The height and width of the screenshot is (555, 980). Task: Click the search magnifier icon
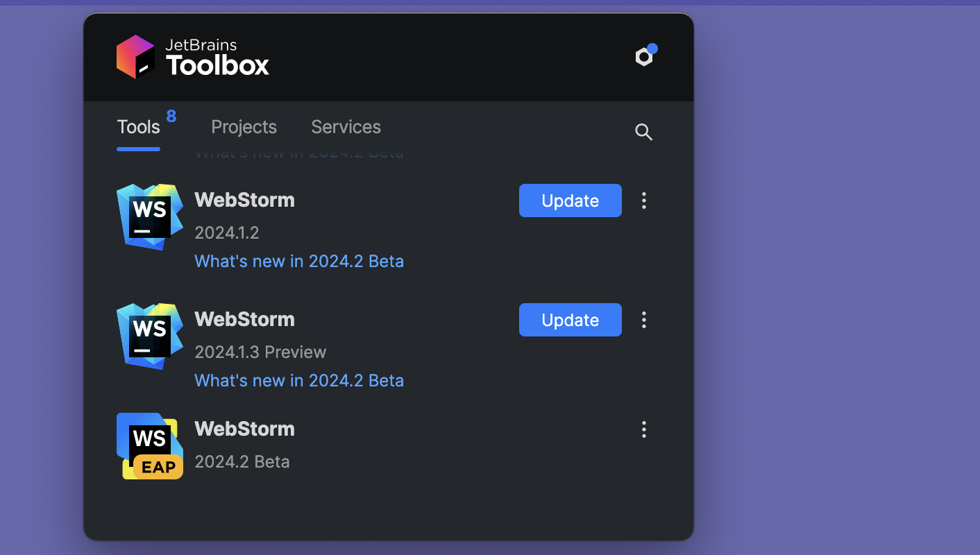point(644,132)
